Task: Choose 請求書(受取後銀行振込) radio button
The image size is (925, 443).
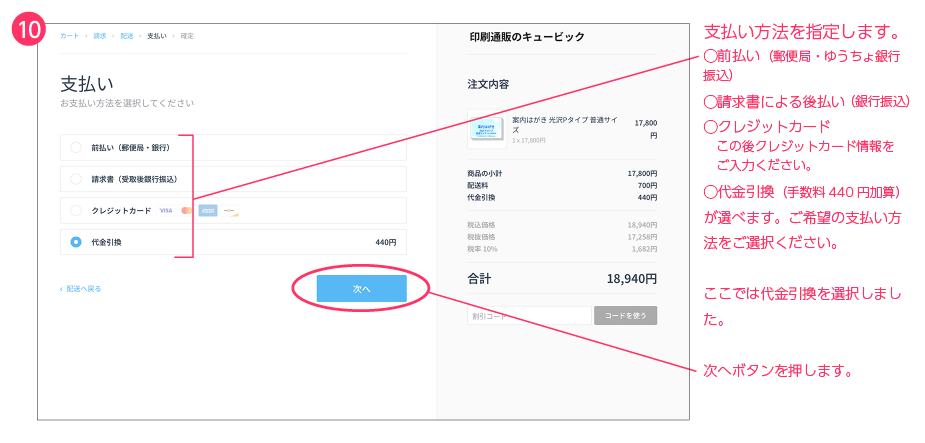Action: tap(76, 179)
